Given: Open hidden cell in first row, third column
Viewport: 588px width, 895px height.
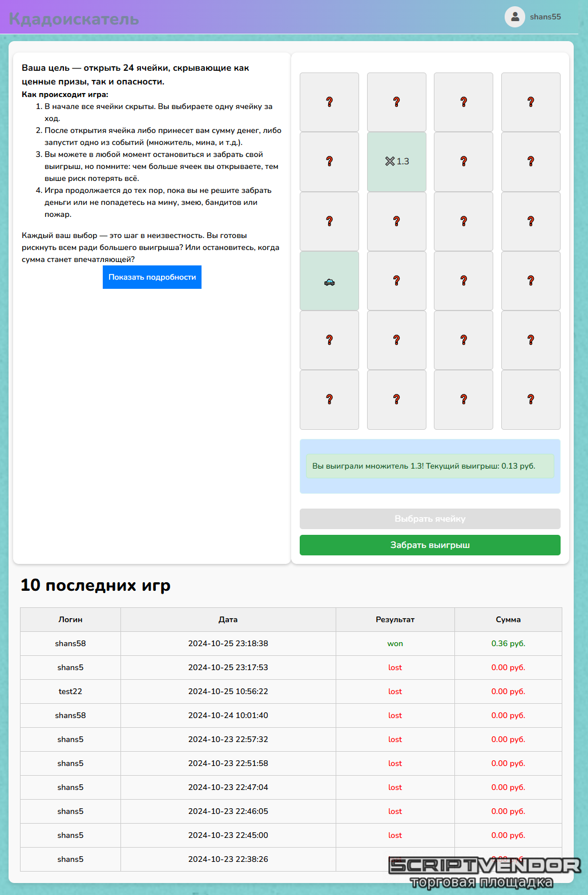Looking at the screenshot, I should tap(464, 102).
